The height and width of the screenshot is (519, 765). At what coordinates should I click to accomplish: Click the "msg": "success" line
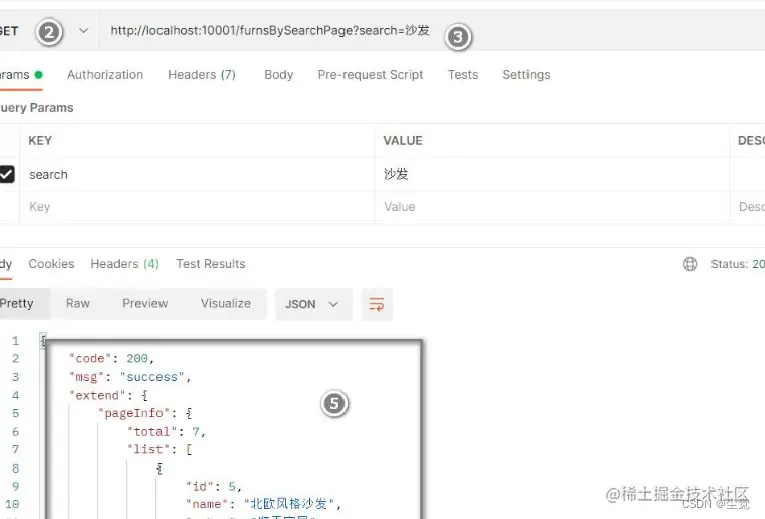(130, 377)
